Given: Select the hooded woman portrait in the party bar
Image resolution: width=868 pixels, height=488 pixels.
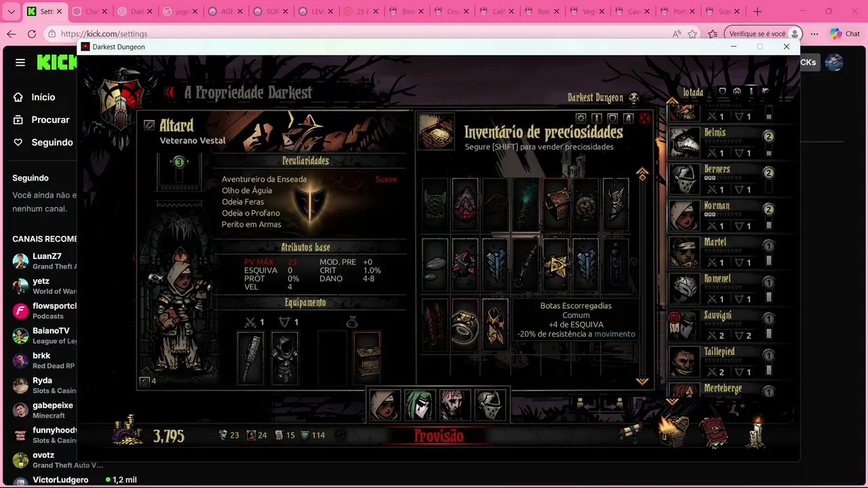Looking at the screenshot, I should click(x=384, y=405).
